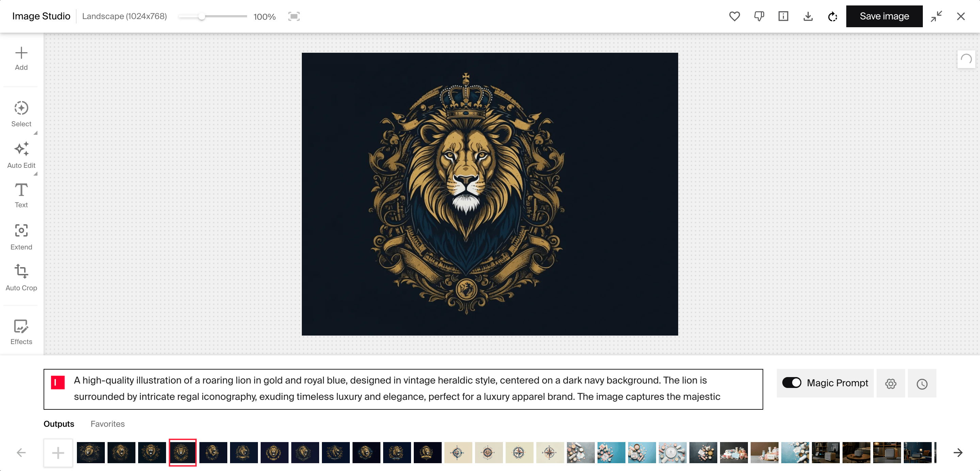Switch to the Outputs tab

59,424
